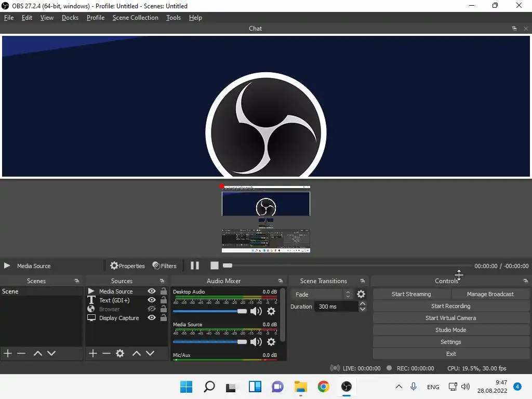This screenshot has width=532, height=399.
Task: Open Filters for the selected source
Action: point(165,265)
